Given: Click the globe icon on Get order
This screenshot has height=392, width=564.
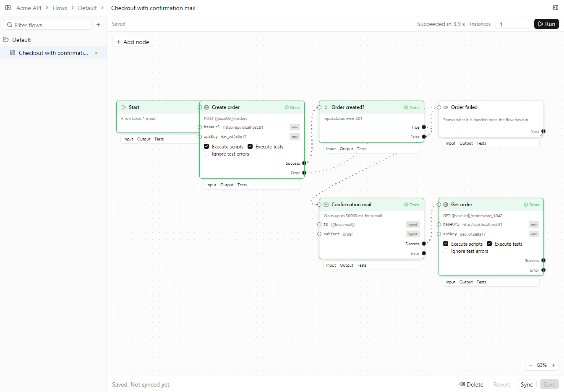Looking at the screenshot, I should 446,205.
